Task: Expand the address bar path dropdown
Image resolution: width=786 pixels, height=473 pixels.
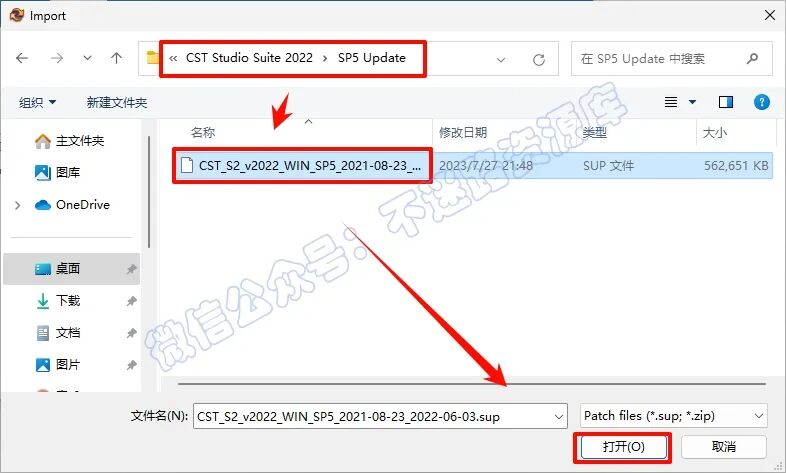Action: 500,60
